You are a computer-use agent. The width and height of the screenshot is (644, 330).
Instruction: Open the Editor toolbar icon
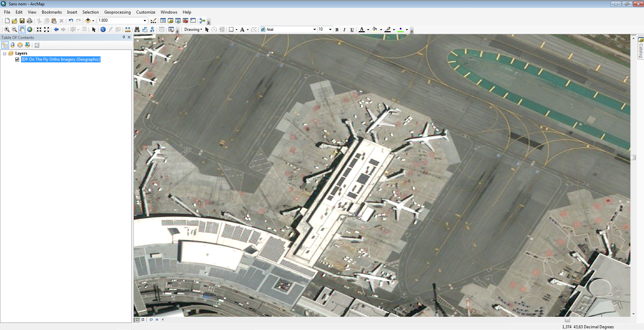tap(154, 21)
